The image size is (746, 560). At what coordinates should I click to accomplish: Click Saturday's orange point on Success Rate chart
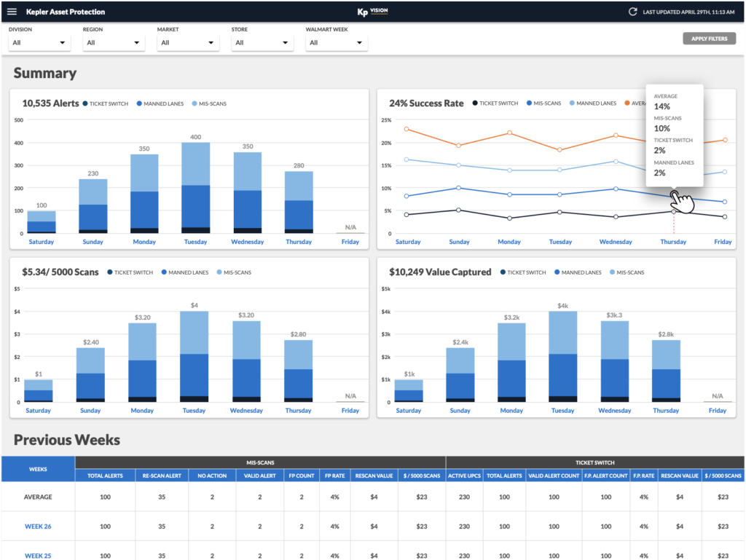(406, 129)
